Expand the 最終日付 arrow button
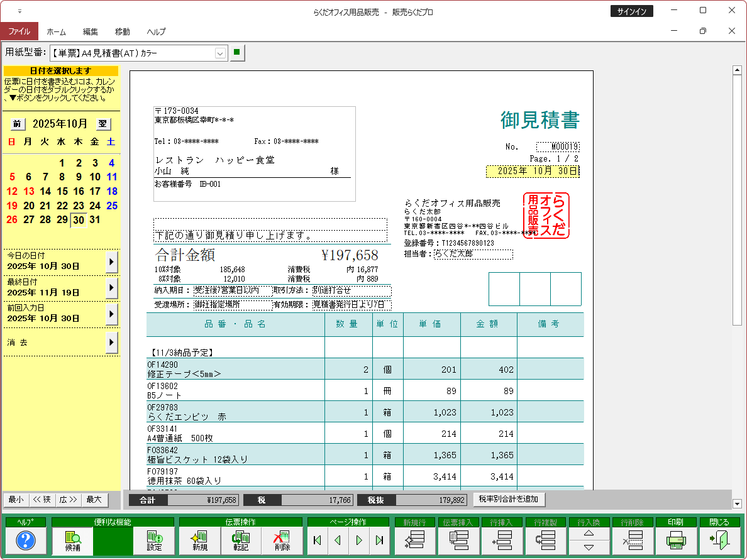The height and width of the screenshot is (560, 747). point(111,288)
